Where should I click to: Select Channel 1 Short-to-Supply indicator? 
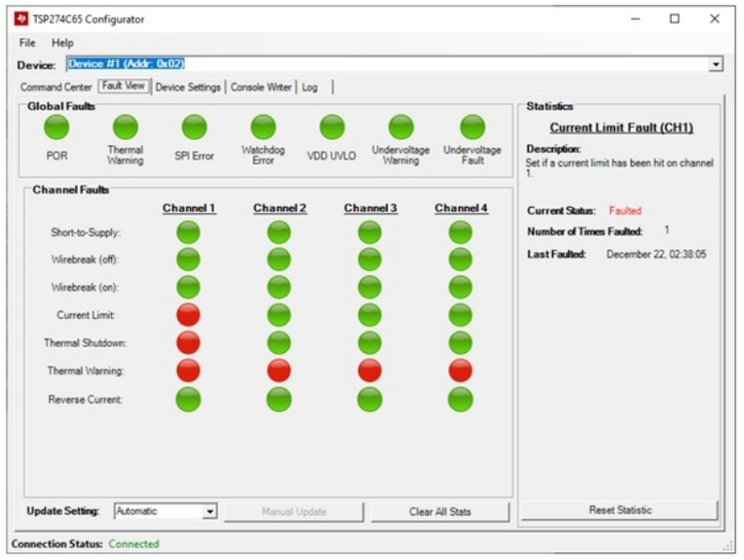point(188,233)
